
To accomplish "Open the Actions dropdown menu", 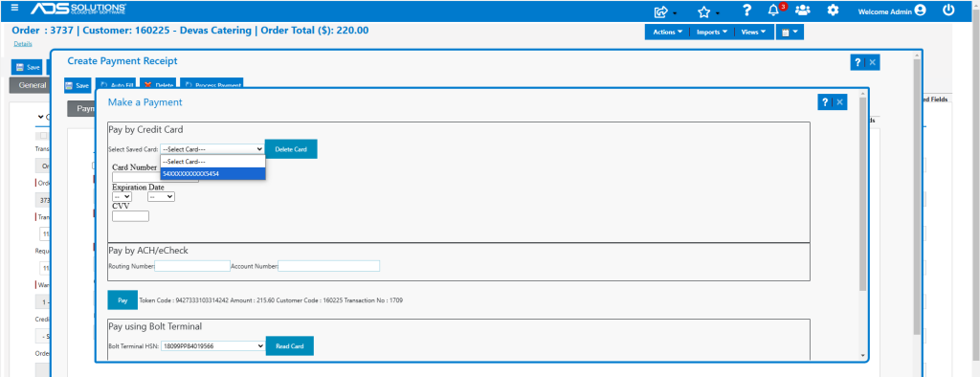I will coord(667,32).
